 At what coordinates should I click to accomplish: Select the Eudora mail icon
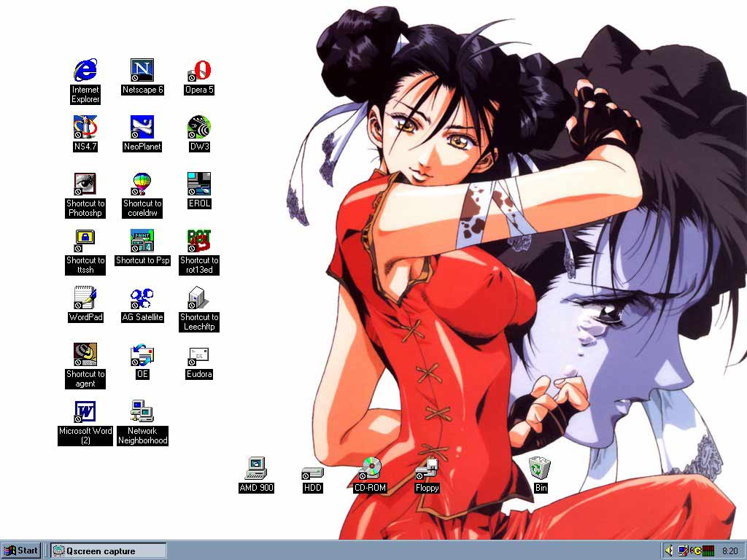coord(199,356)
